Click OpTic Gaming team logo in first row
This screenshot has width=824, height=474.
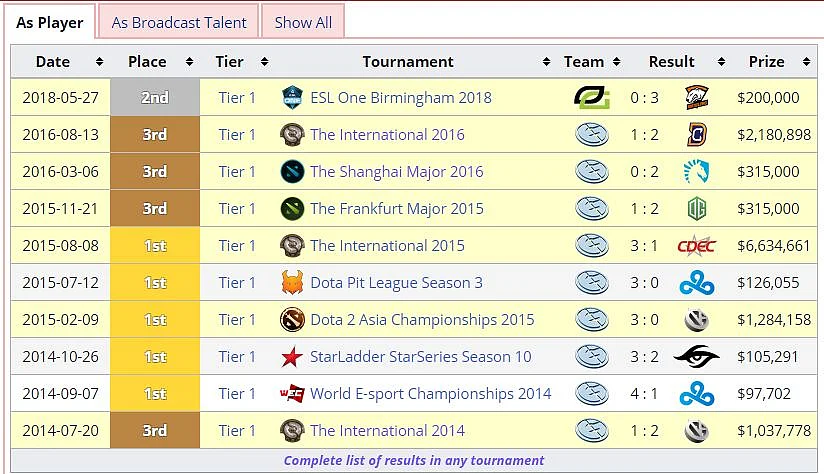click(592, 98)
